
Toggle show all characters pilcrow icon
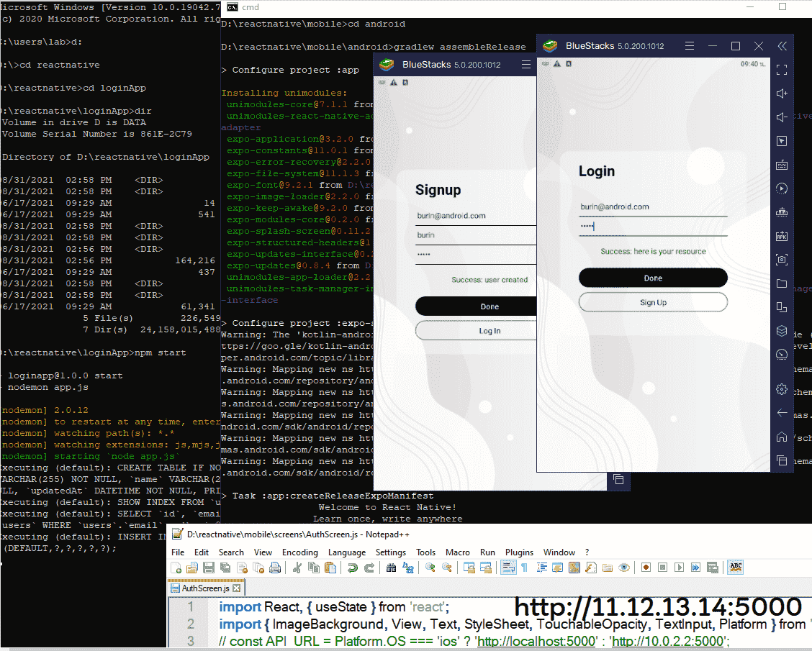click(x=525, y=568)
